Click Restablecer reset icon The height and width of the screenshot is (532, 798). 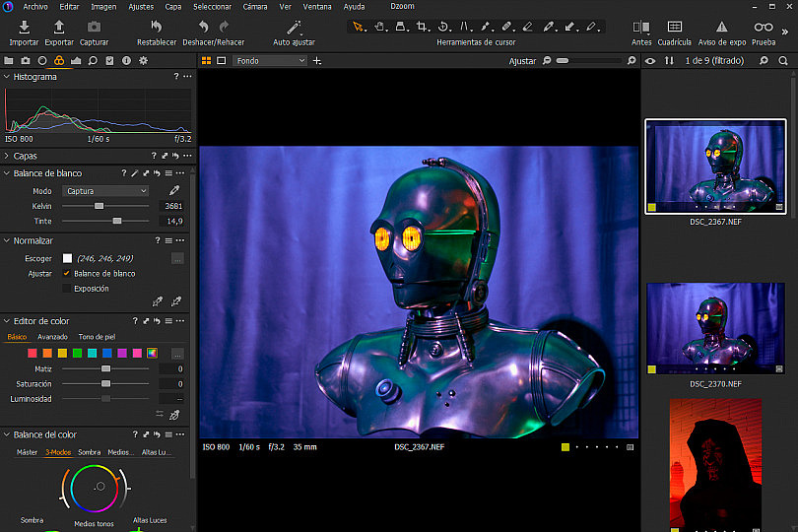157,27
